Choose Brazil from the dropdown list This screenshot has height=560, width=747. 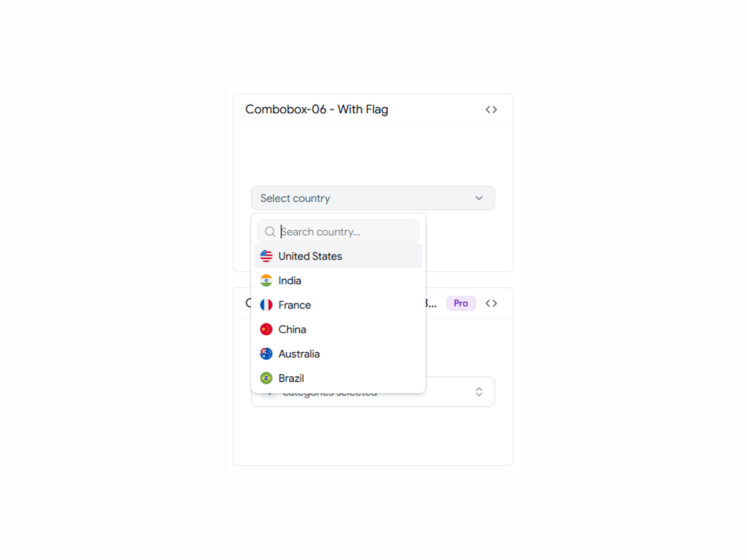tap(338, 378)
